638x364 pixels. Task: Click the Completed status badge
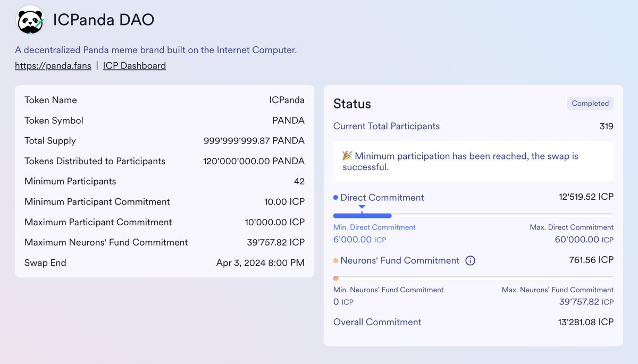coord(590,103)
